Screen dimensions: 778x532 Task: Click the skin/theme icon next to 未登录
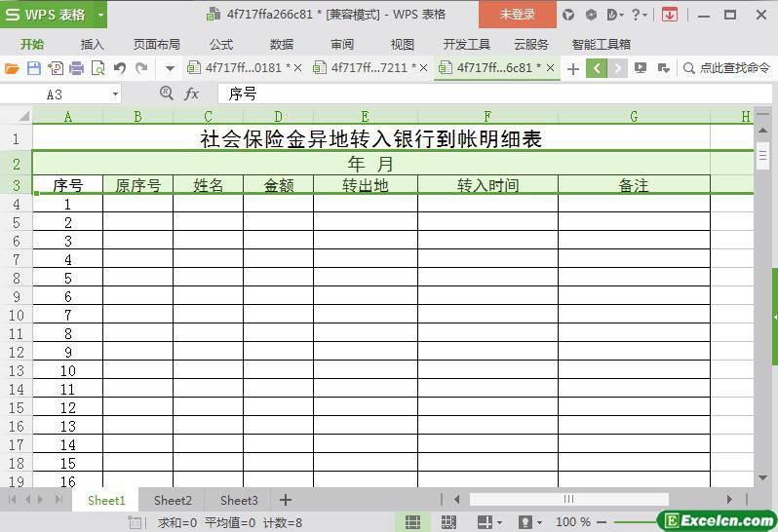click(568, 15)
